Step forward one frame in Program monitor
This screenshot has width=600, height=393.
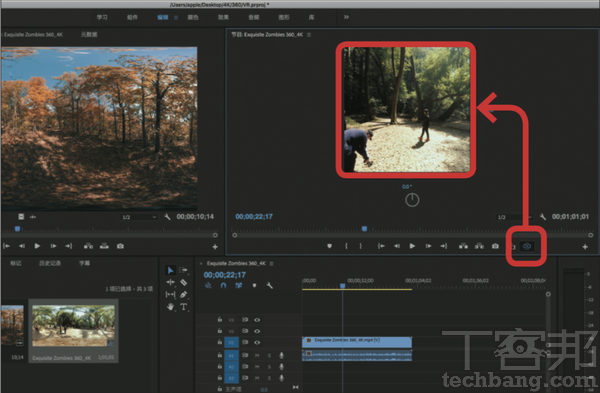pyautogui.click(x=428, y=246)
